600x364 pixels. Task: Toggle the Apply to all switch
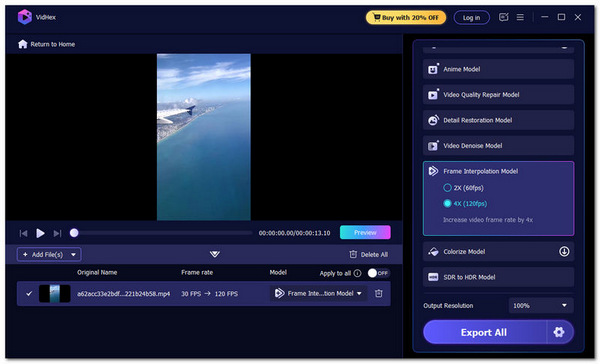click(378, 273)
